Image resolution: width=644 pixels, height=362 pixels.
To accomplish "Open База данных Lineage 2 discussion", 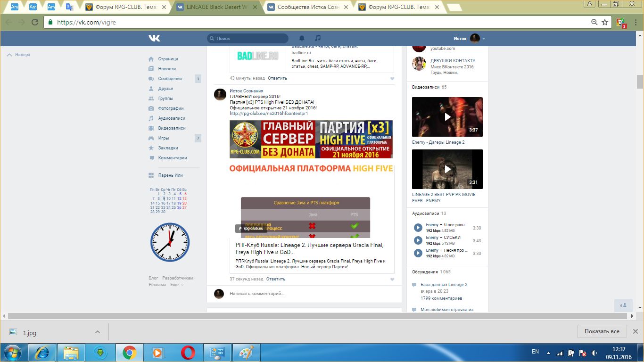I will pyautogui.click(x=444, y=285).
